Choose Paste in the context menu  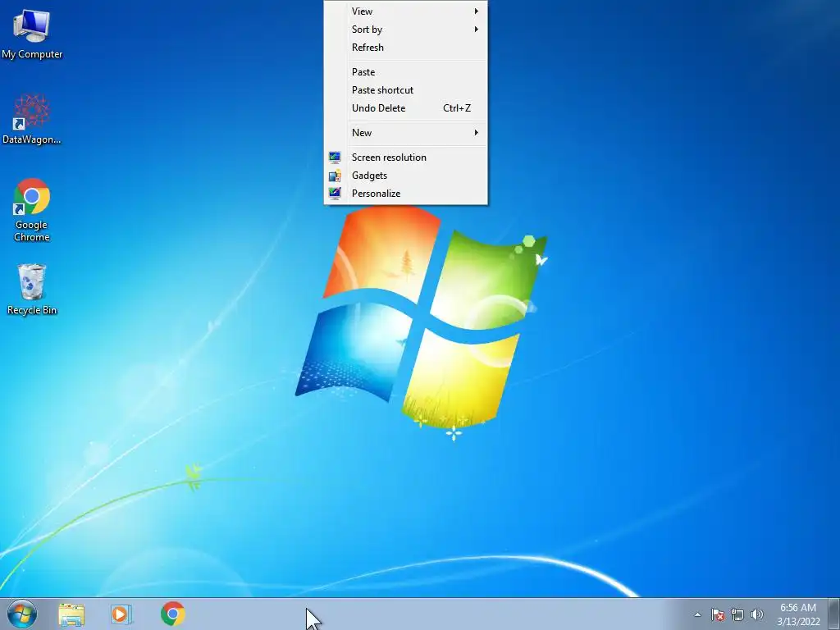coord(405,72)
